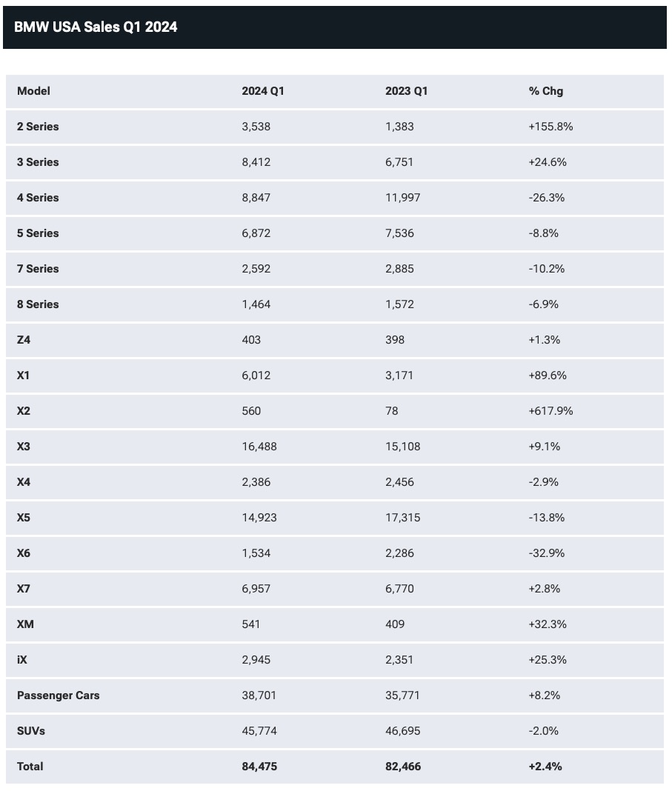Click the 3 Series 2024 Q1 value 8,412
This screenshot has height=791, width=672.
tap(256, 162)
